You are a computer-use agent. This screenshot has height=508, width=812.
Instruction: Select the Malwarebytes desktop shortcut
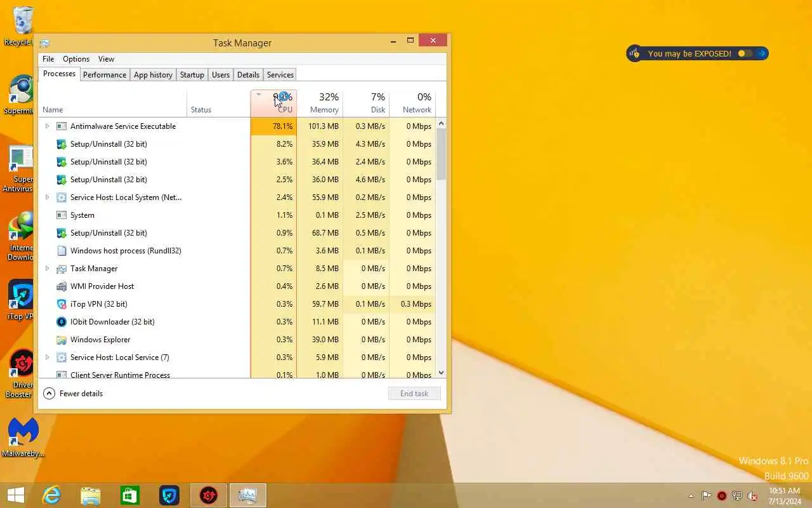click(x=23, y=438)
